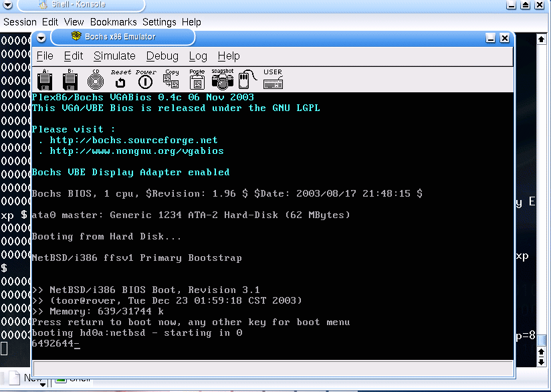Click the Reset toolbar button

click(120, 80)
